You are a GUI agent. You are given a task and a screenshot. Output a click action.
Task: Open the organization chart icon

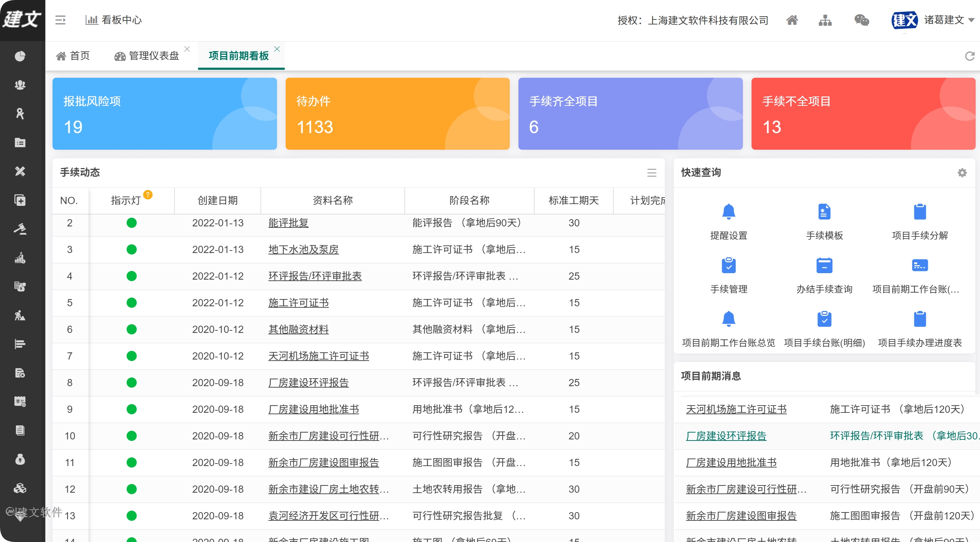click(x=825, y=20)
